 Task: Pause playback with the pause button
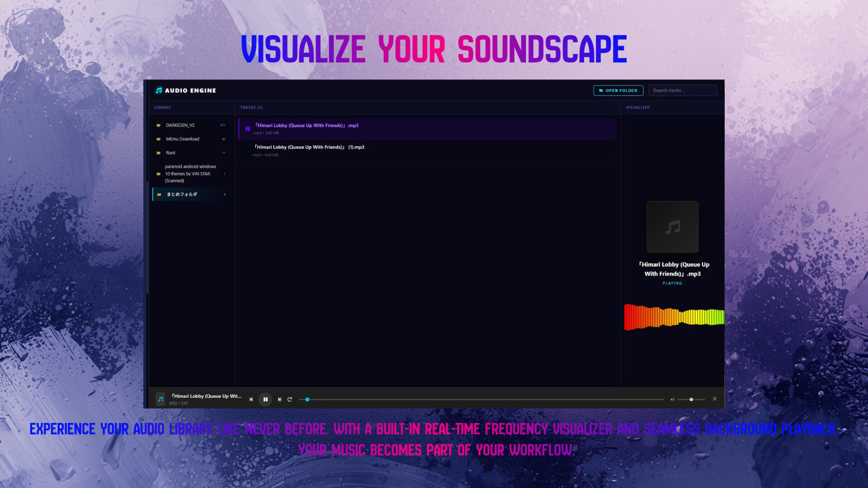[x=265, y=399]
